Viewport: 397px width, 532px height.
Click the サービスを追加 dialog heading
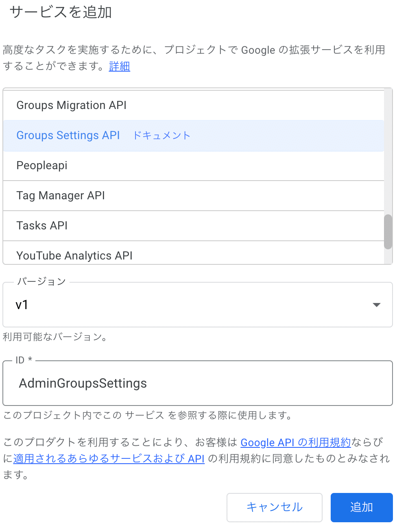tap(61, 12)
